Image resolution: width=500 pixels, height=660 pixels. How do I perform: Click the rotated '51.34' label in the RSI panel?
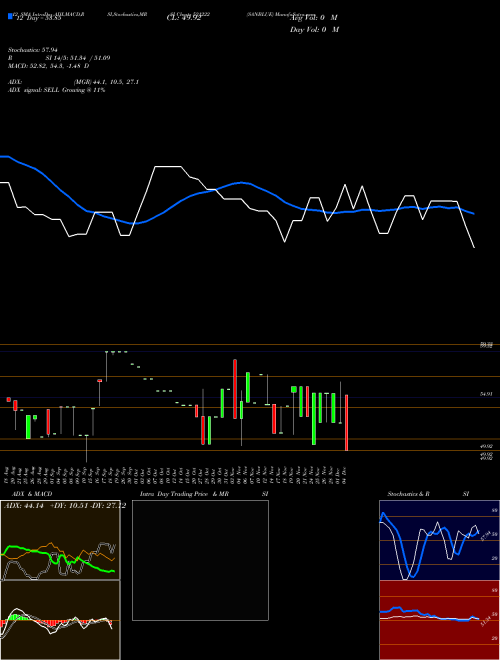tap(485, 622)
